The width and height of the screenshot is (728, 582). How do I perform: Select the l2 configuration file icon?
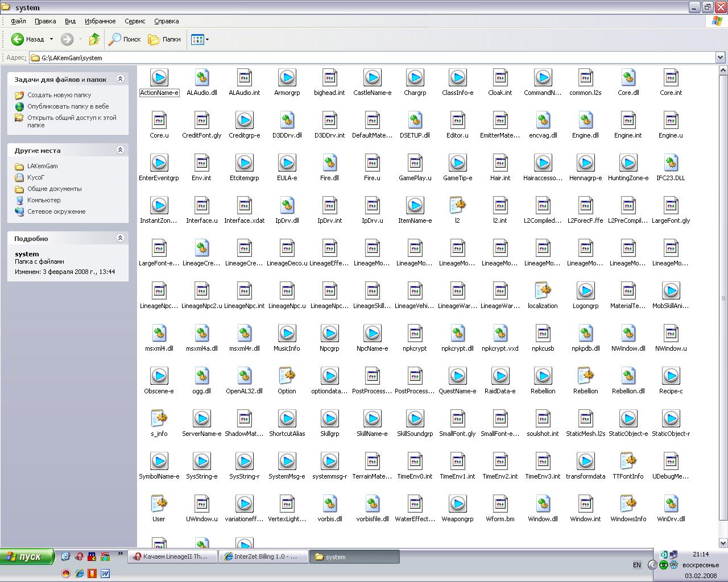pyautogui.click(x=458, y=205)
